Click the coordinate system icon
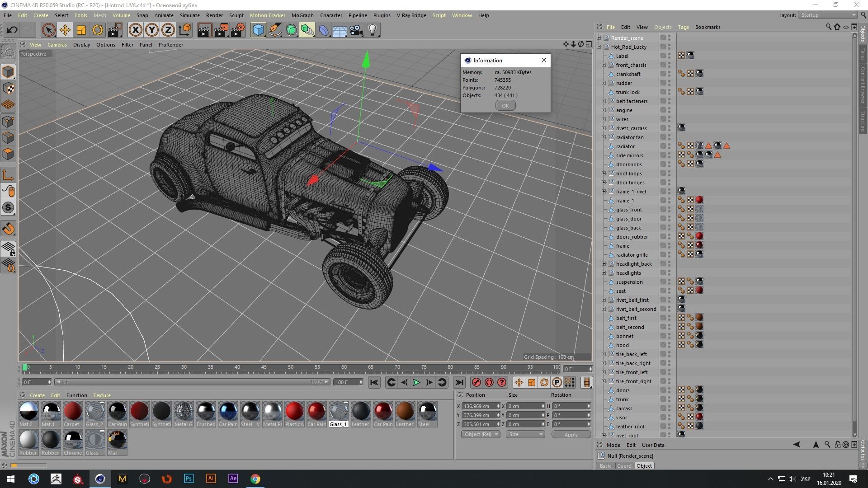Screen dimensions: 868x488 (184, 30)
